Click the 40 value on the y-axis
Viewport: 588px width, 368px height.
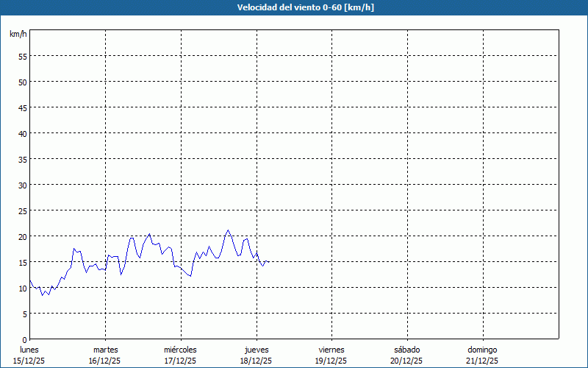22,133
